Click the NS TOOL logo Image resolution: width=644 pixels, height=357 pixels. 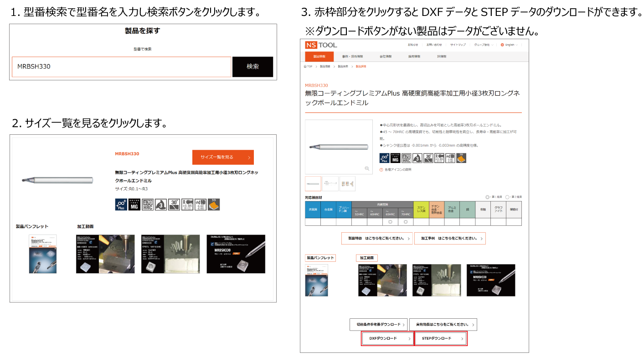point(321,45)
